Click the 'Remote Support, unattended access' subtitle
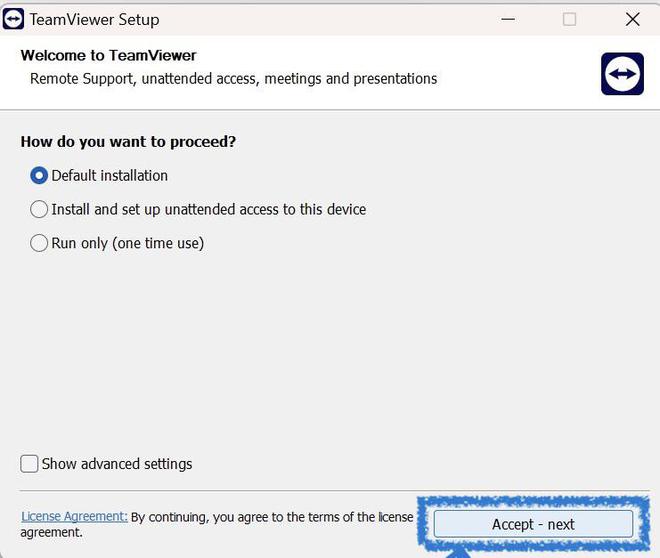Image resolution: width=660 pixels, height=558 pixels. click(x=234, y=79)
